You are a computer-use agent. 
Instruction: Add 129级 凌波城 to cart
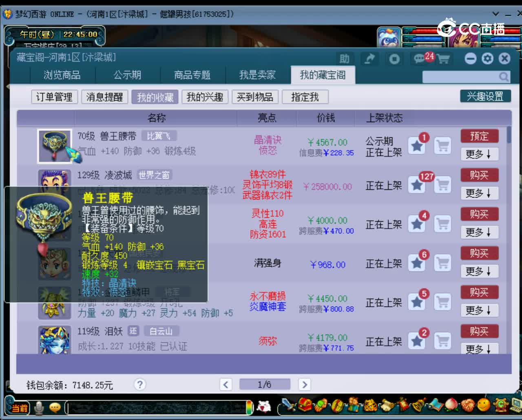(442, 185)
